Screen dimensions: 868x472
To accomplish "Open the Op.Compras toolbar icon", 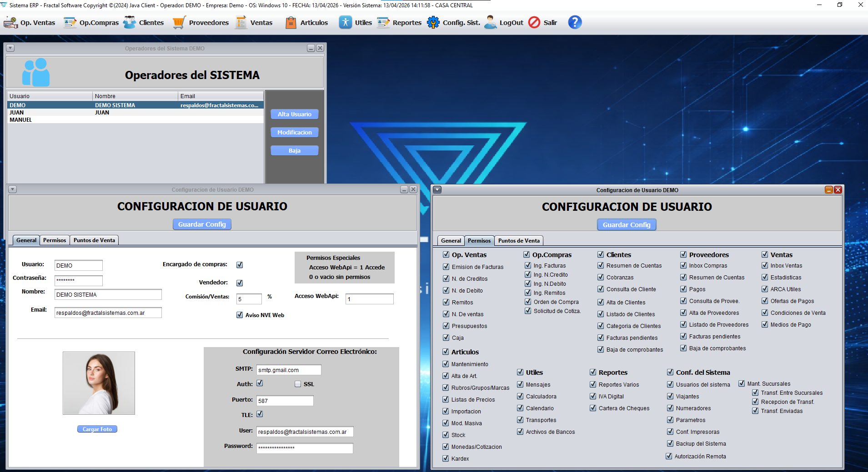I will click(x=70, y=22).
